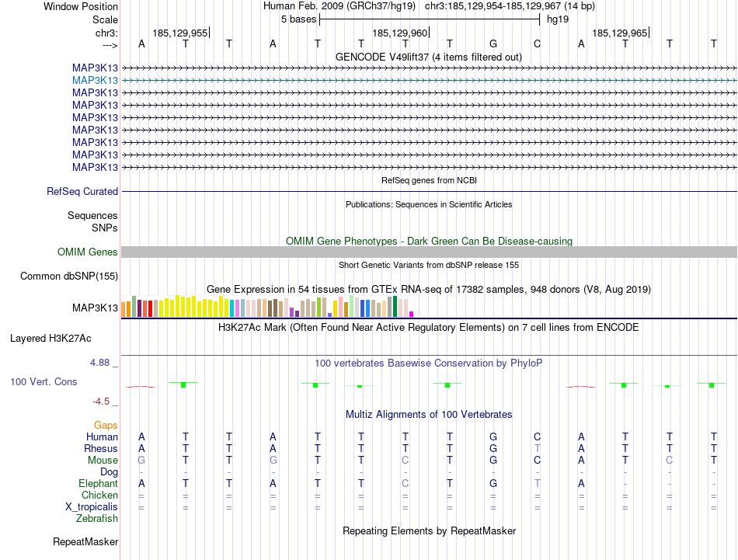Open the GTEx Gene Expression track title

click(429, 290)
